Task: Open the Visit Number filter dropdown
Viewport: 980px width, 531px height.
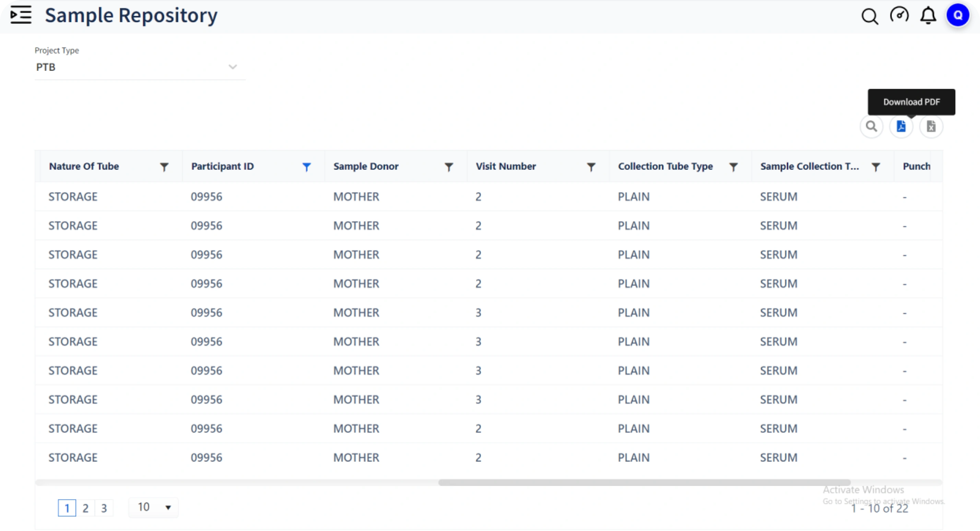Action: coord(591,167)
